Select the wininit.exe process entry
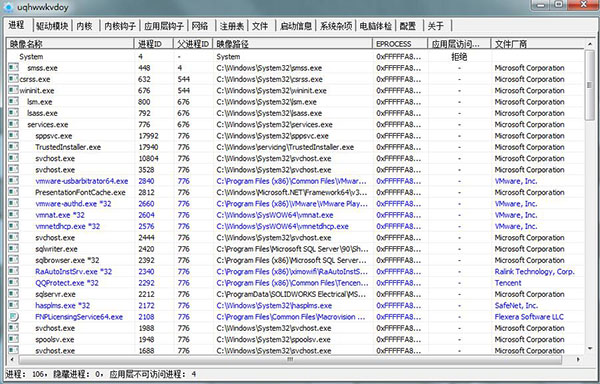This screenshot has width=600, height=384. [x=37, y=91]
